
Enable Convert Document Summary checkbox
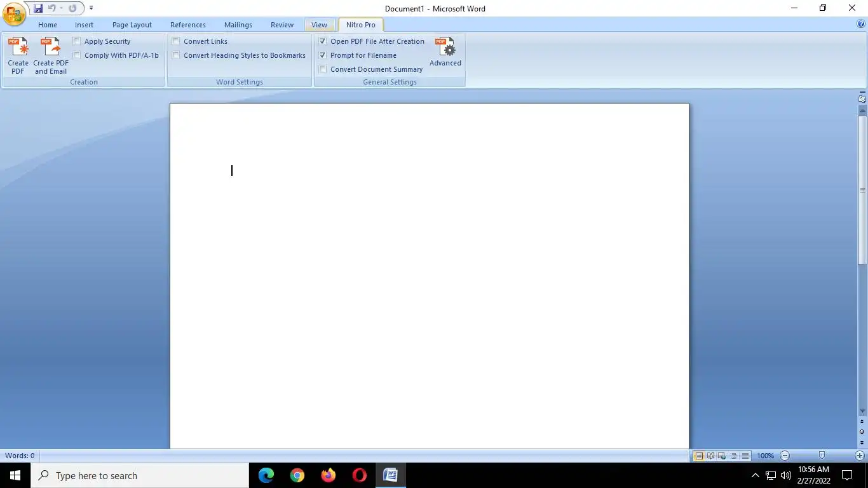(323, 69)
